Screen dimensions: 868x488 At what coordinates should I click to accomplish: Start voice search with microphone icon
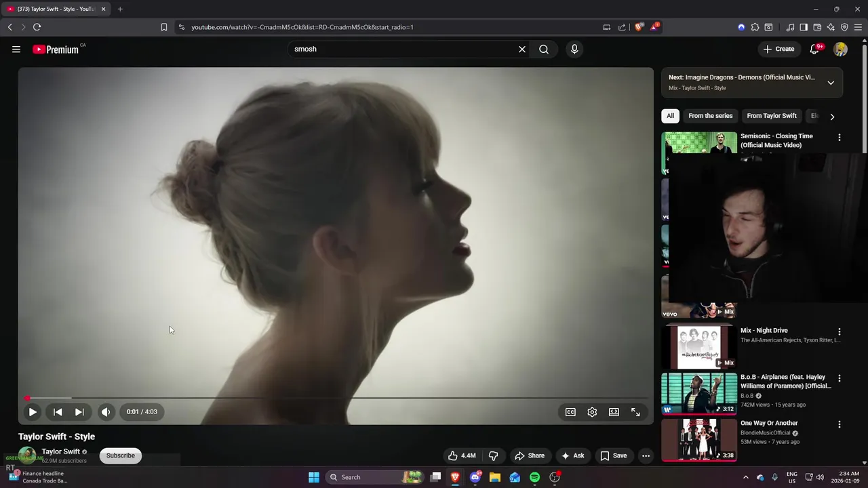coord(574,49)
